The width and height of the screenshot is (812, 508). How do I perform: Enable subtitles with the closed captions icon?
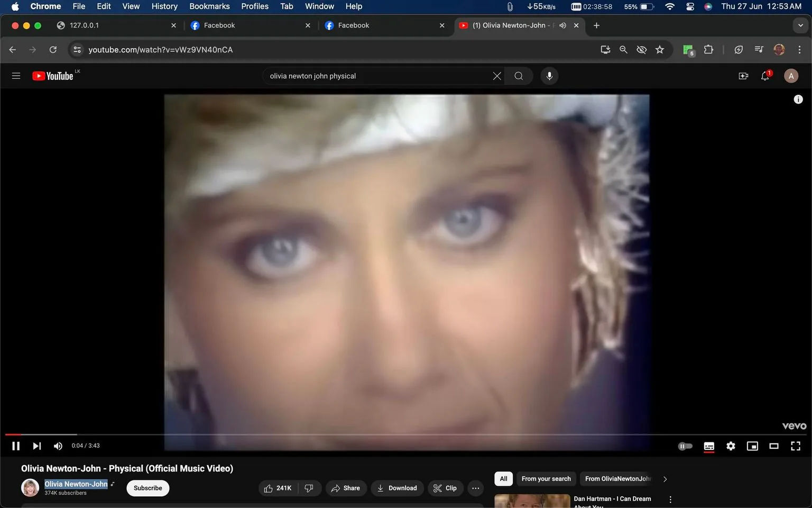(x=709, y=446)
